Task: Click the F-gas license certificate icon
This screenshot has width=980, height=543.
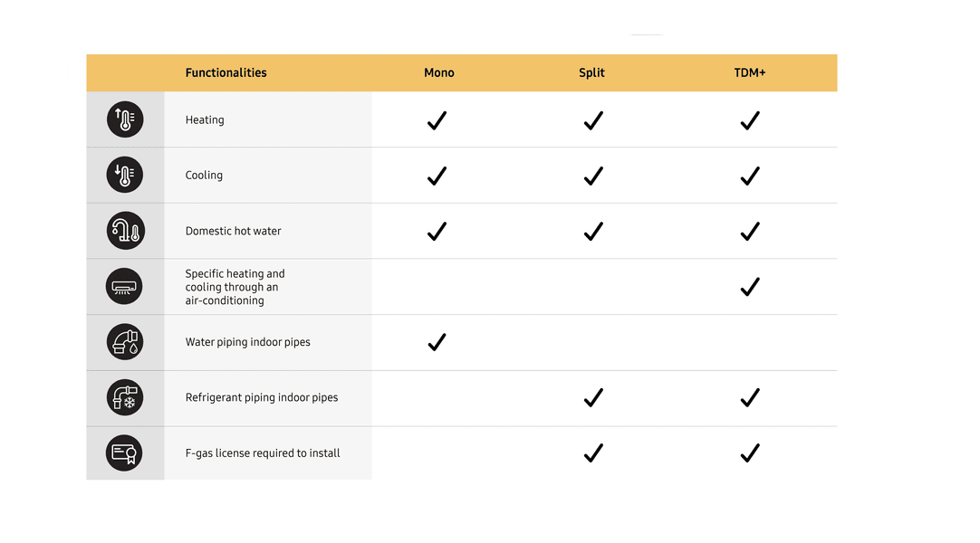Action: [x=125, y=452]
